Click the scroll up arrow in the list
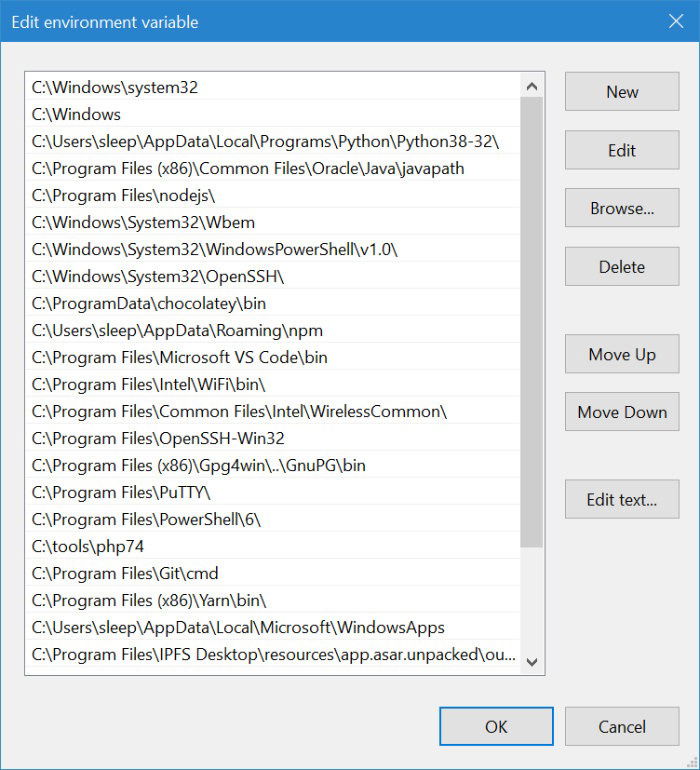Screen dimensions: 700x770 [x=532, y=87]
